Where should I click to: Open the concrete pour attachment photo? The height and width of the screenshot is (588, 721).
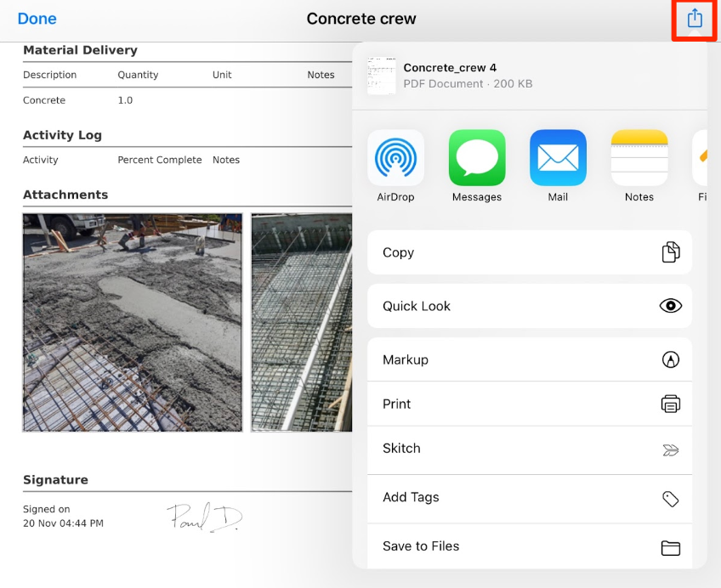pos(133,322)
